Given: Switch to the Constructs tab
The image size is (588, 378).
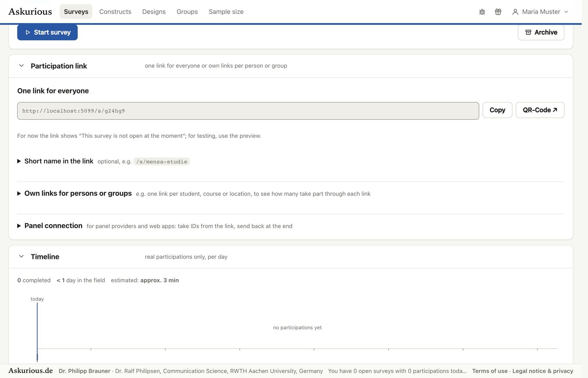Looking at the screenshot, I should [x=115, y=12].
